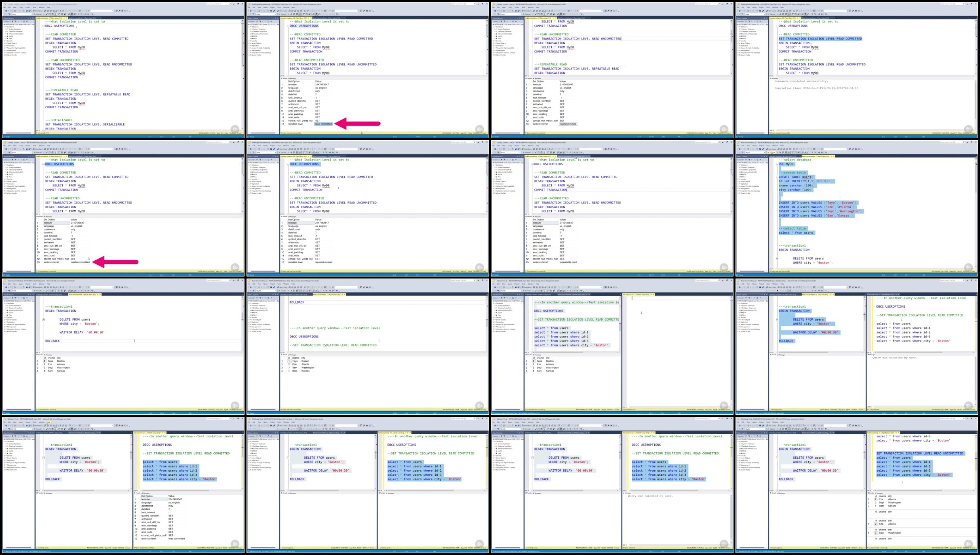Image resolution: width=980 pixels, height=555 pixels.
Task: Select MyDB node in SERIALIZABLE frame's Object Explorer
Action: point(11,36)
